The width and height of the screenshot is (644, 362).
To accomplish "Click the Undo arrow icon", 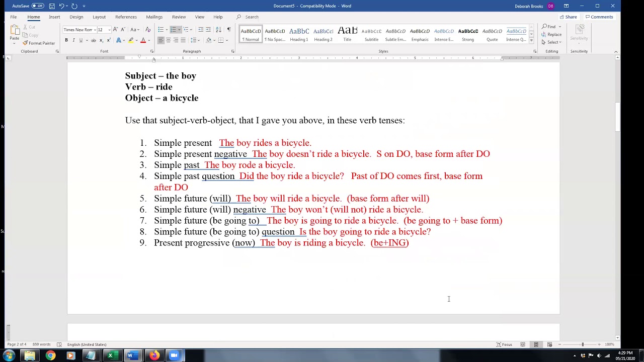I will tap(61, 6).
